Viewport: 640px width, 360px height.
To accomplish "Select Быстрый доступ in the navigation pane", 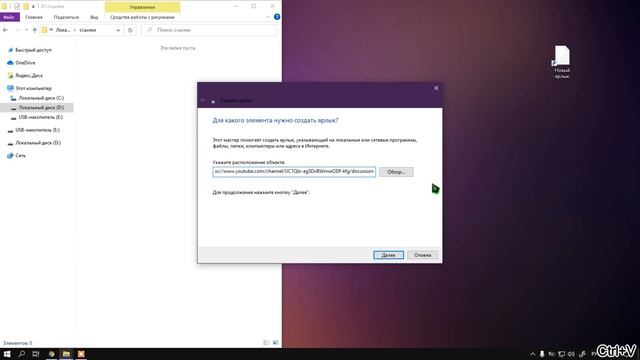I will tap(33, 50).
